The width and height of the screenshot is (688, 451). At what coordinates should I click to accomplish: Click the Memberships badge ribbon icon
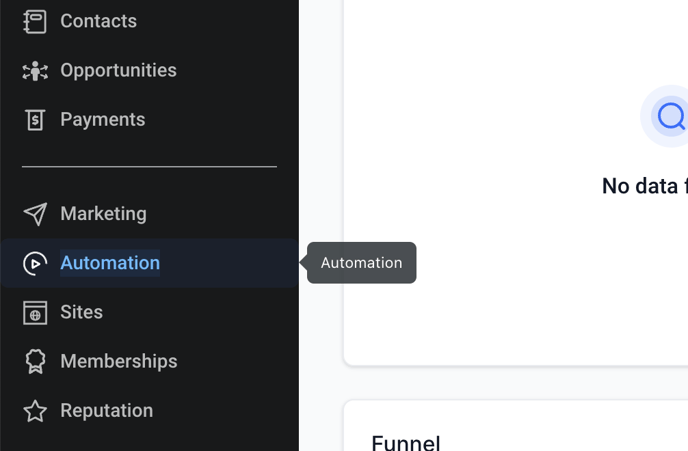[x=35, y=361]
